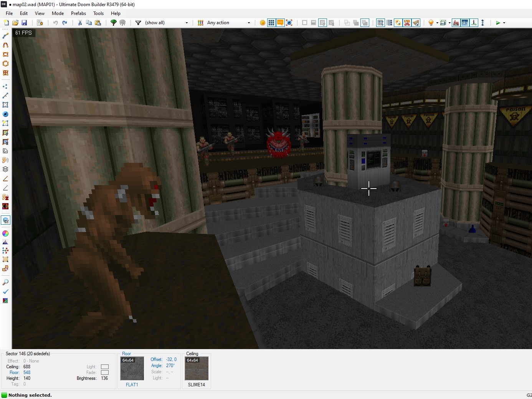Click the Fade color swatch box

point(105,373)
